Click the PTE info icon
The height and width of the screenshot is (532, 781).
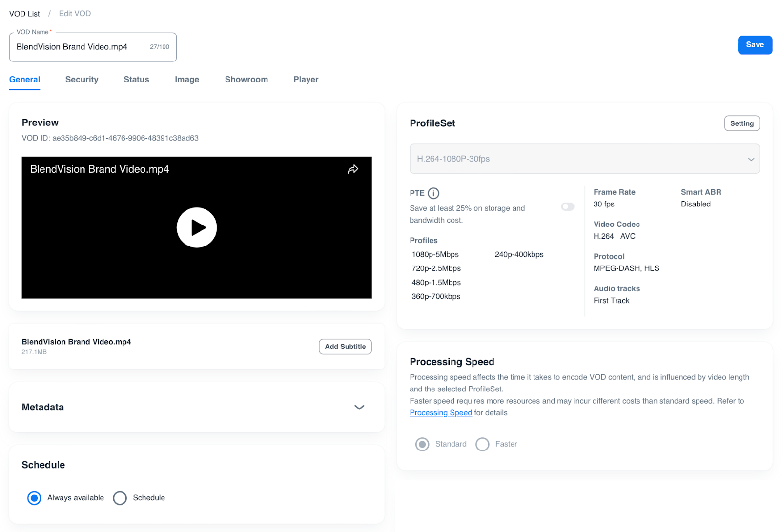pos(433,193)
